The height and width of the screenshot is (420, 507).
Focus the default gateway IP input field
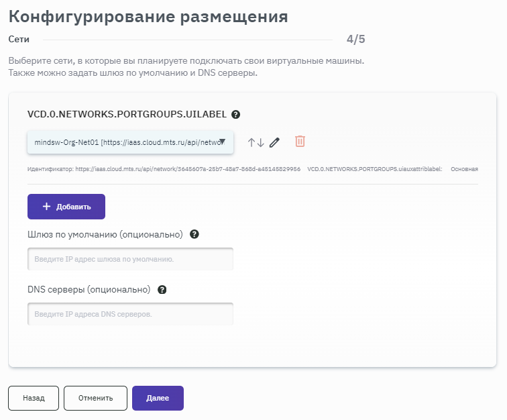click(130, 259)
